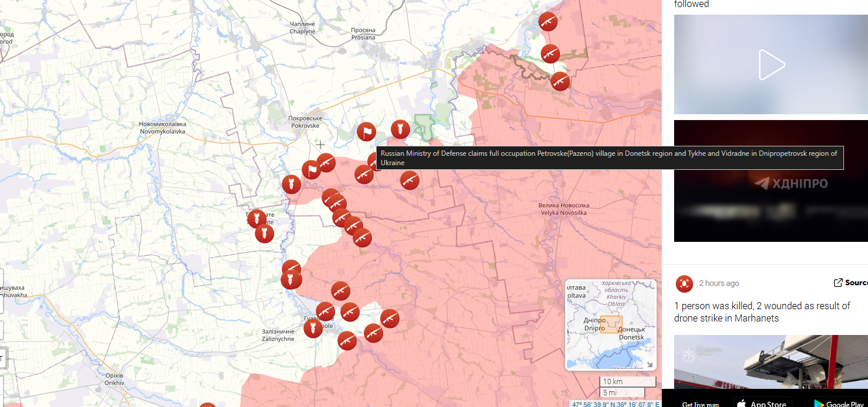Click the '10 km' scale bar label

pos(613,382)
